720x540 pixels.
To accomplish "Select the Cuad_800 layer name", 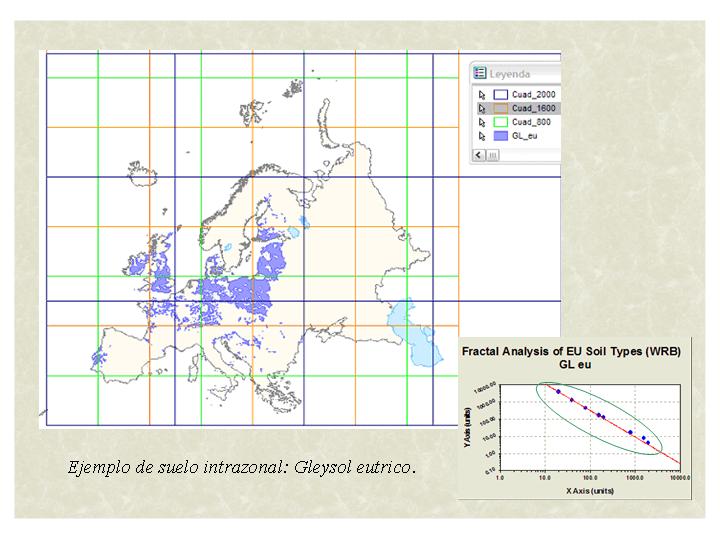I will (x=529, y=121).
